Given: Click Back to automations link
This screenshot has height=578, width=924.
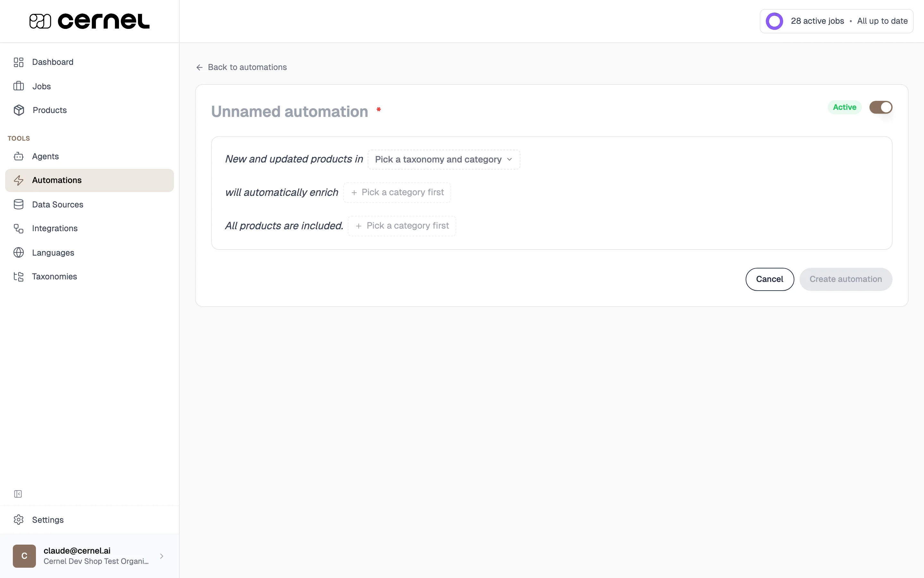Looking at the screenshot, I should tap(241, 67).
